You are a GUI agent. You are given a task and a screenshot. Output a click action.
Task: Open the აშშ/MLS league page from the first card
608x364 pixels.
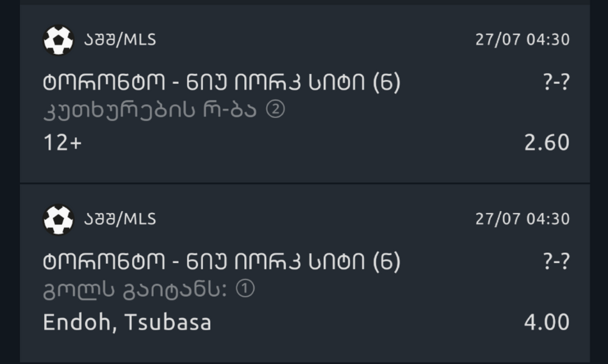[119, 40]
